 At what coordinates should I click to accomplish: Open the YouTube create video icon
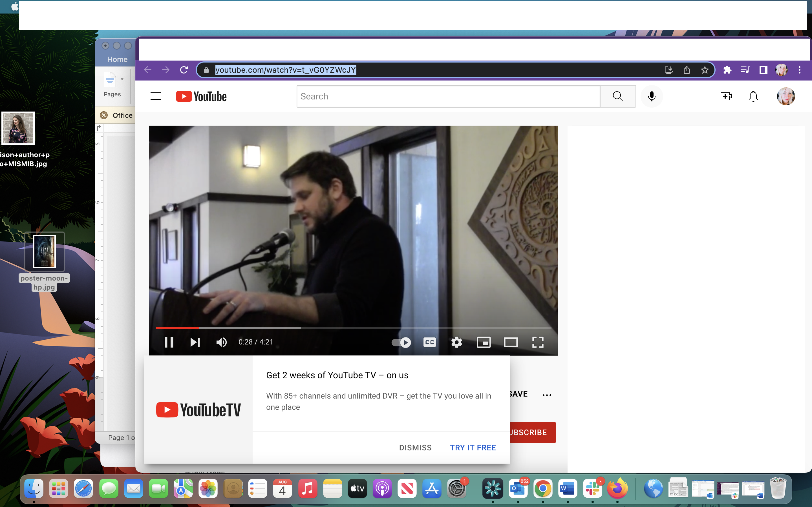pos(726,96)
